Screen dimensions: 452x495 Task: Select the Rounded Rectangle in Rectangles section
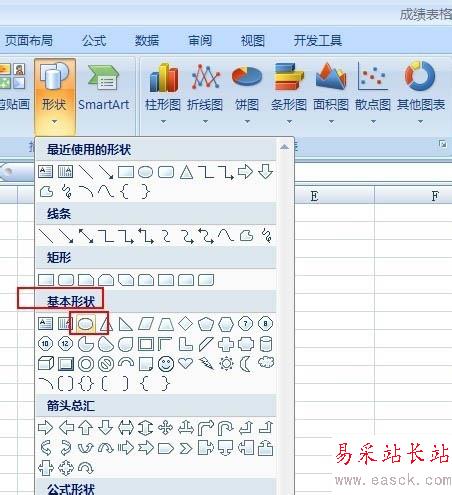(66, 280)
